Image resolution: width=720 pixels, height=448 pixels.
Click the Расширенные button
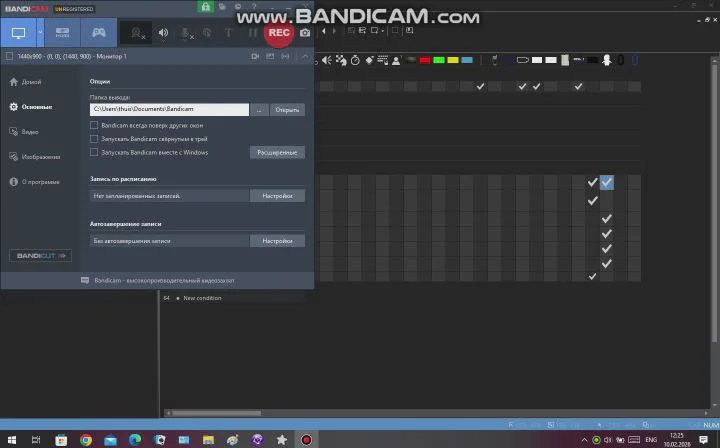277,152
